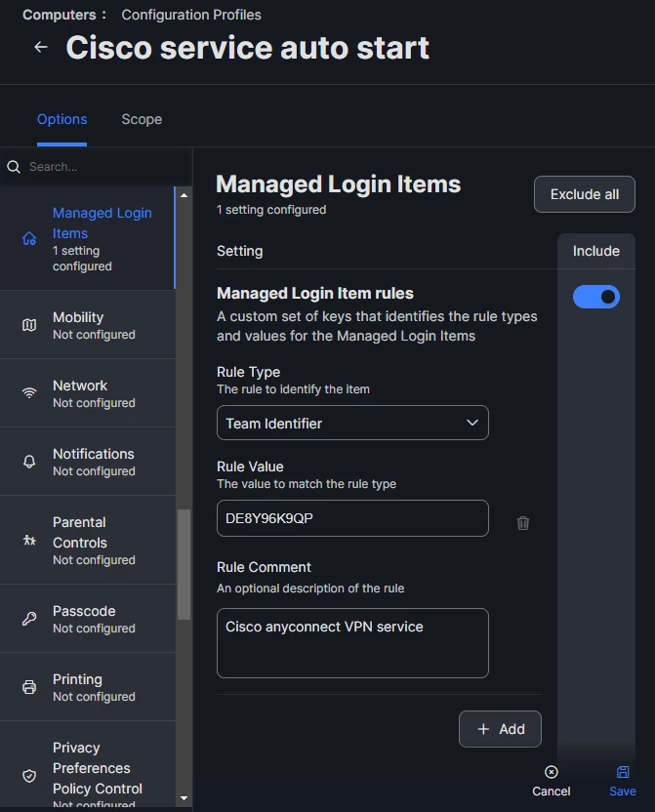This screenshot has width=655, height=812.
Task: Click the Cancel circle-x icon
Action: [x=552, y=772]
